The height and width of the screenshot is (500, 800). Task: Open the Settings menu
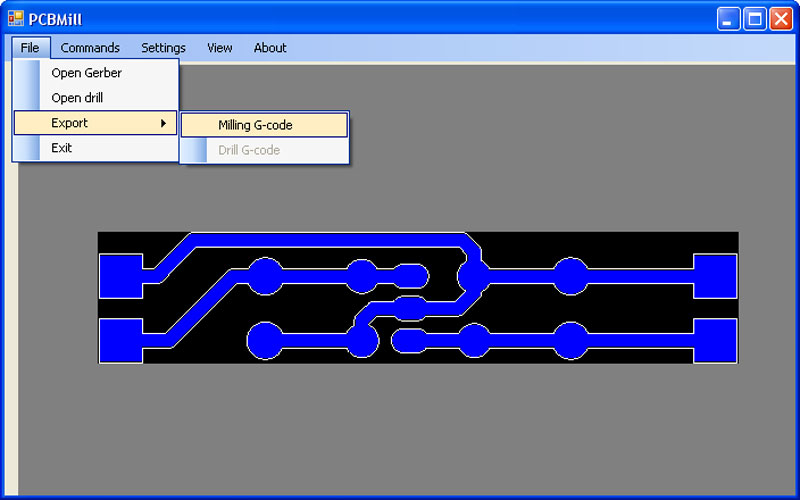click(163, 48)
